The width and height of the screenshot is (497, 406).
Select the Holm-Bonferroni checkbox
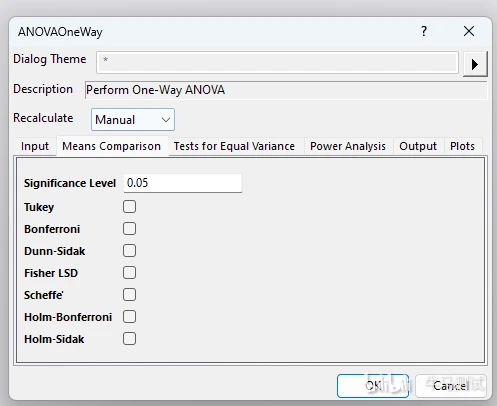point(129,317)
